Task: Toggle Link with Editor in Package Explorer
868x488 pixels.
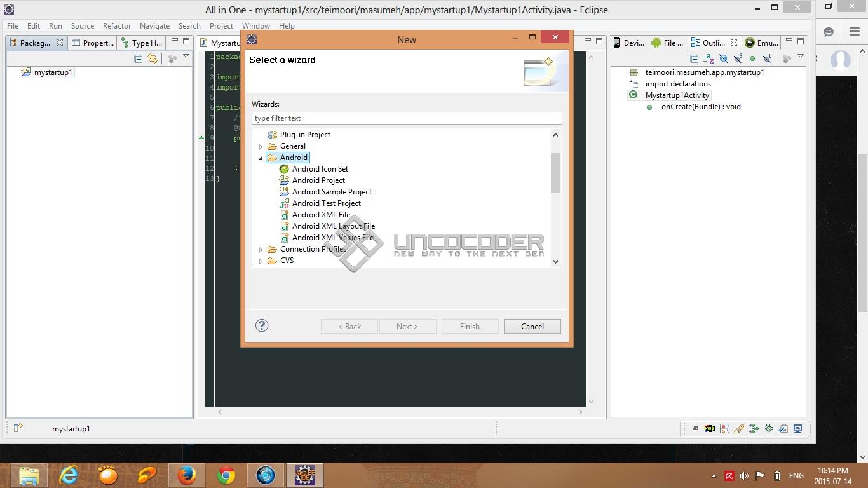Action: coord(153,58)
